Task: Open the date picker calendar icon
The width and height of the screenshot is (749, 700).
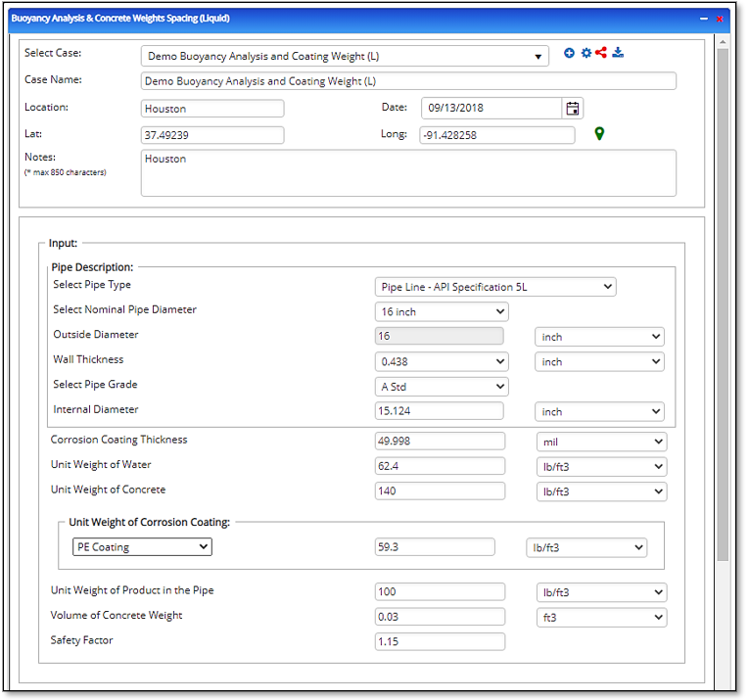Action: 573,109
